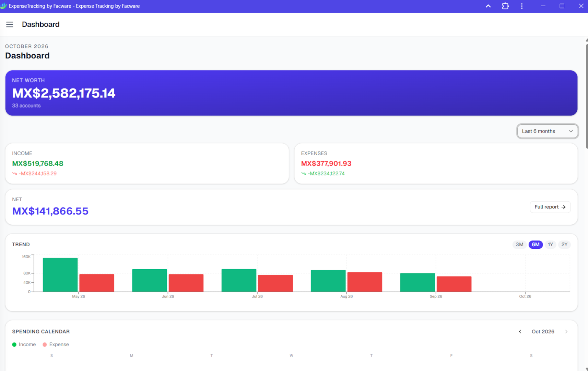Switch trend chart to 2Y range
This screenshot has height=371, width=588.
[564, 245]
